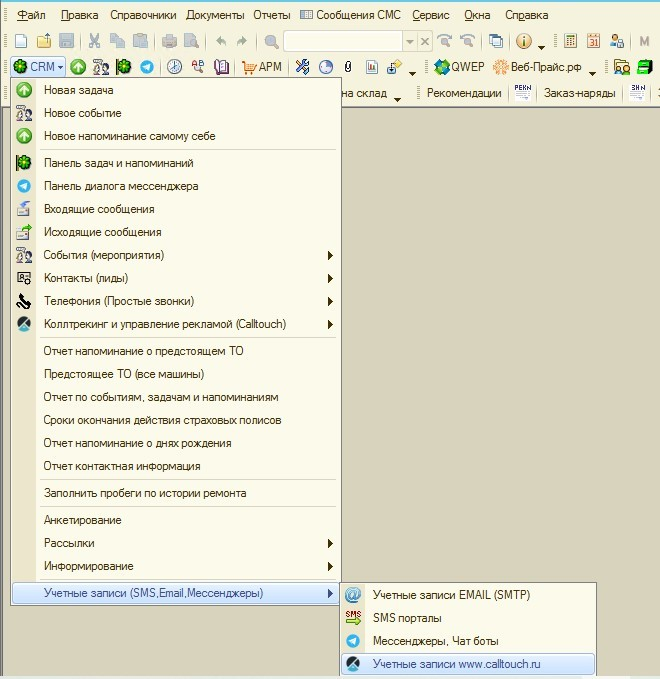Click the open folder icon in toolbar
Screen dimensions: 660x679
click(x=44, y=41)
